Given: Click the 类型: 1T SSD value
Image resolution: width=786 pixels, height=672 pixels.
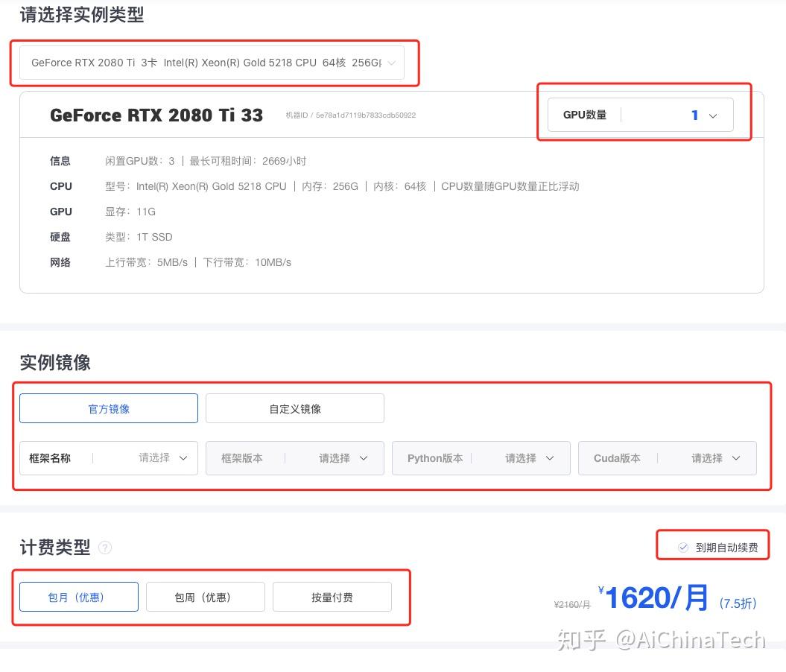Looking at the screenshot, I should point(139,237).
